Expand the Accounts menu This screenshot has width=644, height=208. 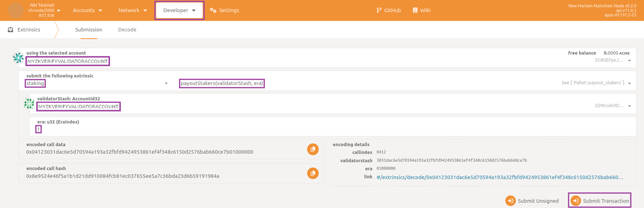pos(87,10)
